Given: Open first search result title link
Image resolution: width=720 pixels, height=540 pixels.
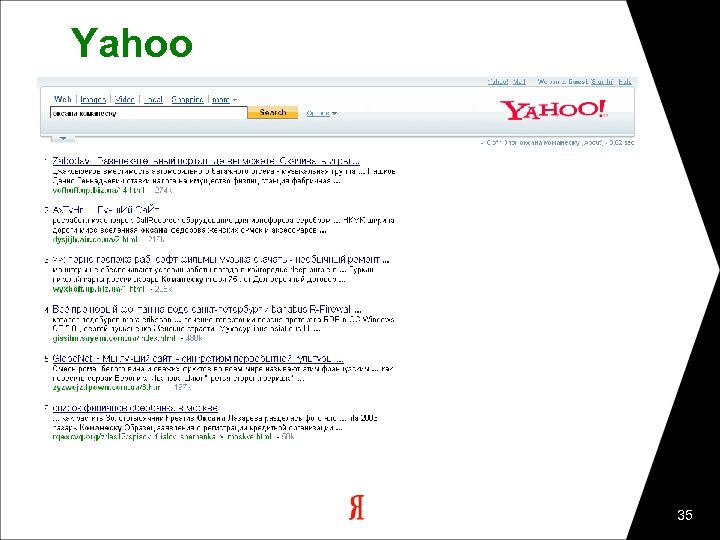Looking at the screenshot, I should 206,161.
